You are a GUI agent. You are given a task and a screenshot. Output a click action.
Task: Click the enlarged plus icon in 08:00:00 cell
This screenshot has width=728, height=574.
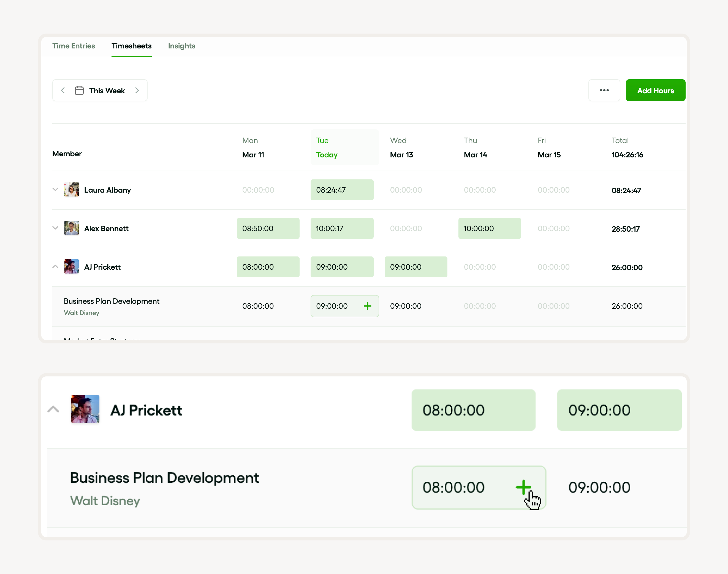pos(523,487)
